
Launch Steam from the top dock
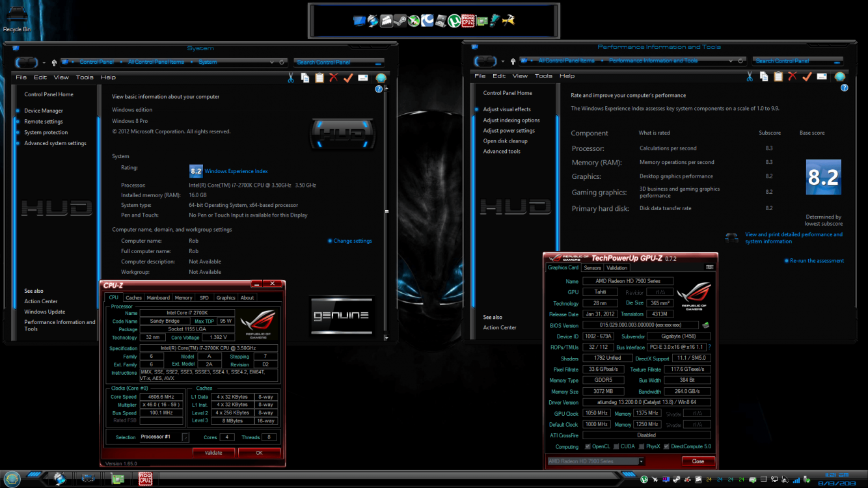400,21
